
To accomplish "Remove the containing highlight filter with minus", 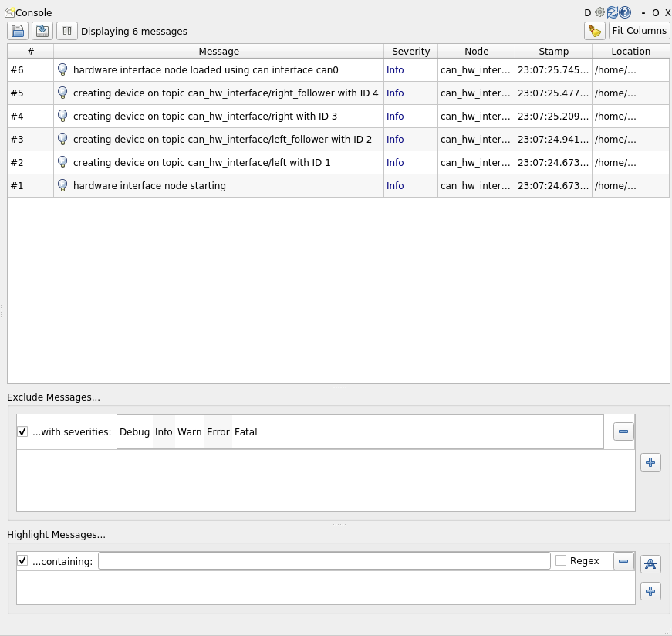I will pyautogui.click(x=623, y=561).
